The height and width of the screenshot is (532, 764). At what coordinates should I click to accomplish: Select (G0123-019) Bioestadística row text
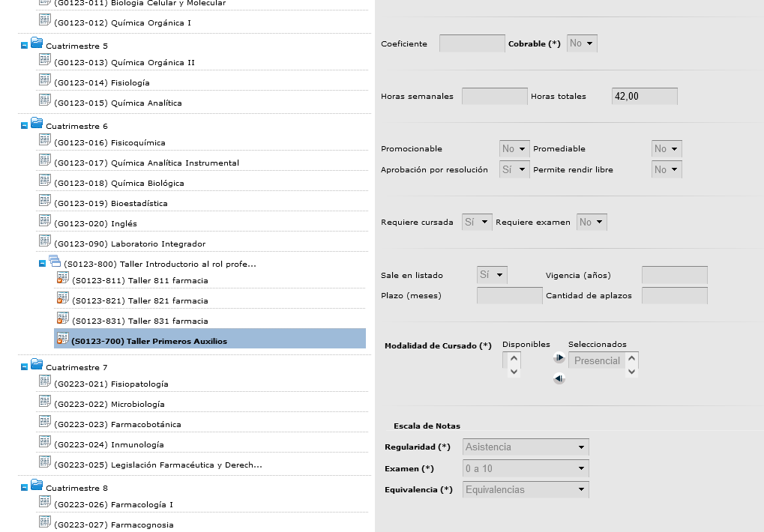[111, 204]
